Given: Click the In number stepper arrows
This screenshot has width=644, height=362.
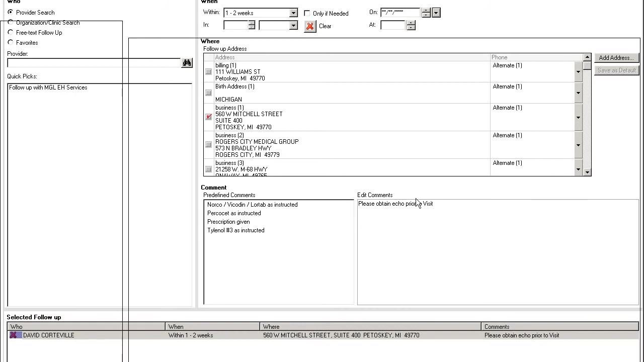Looking at the screenshot, I should [252, 25].
